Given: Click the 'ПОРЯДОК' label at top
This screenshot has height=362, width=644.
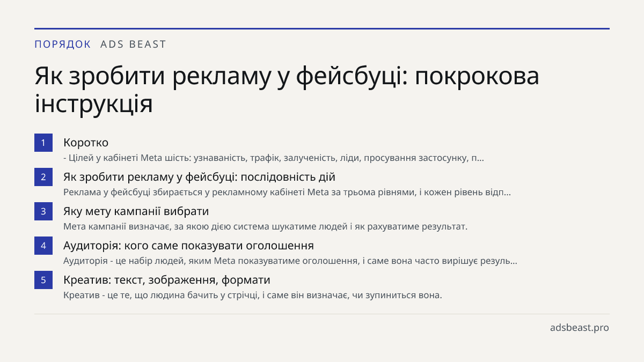Looking at the screenshot, I should pos(63,45).
